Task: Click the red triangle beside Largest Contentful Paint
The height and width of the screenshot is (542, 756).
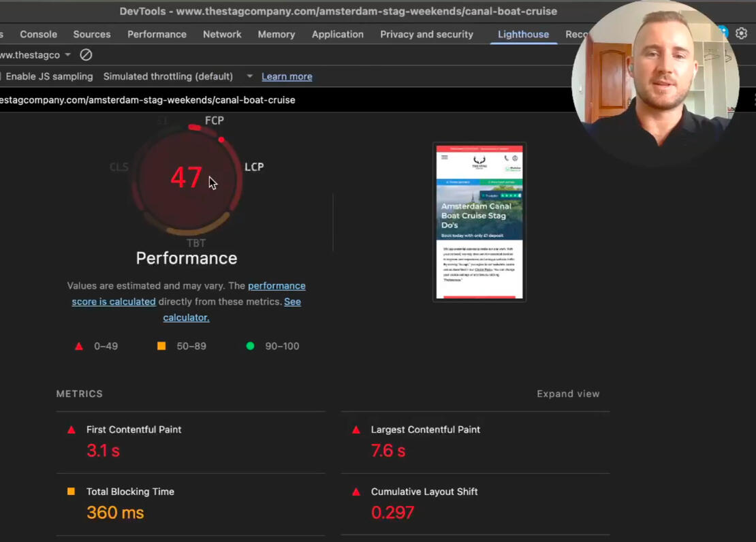Action: point(356,430)
